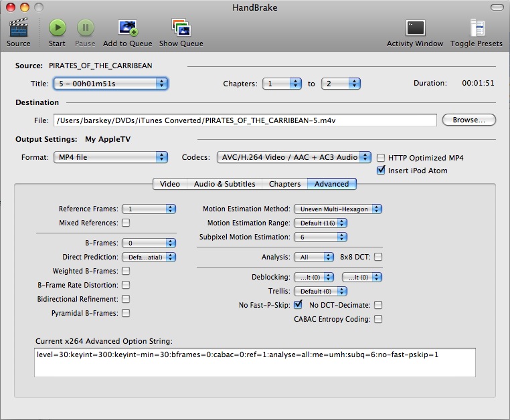Click the Toggle Presets icon
The width and height of the screenshot is (510, 420).
click(x=477, y=27)
